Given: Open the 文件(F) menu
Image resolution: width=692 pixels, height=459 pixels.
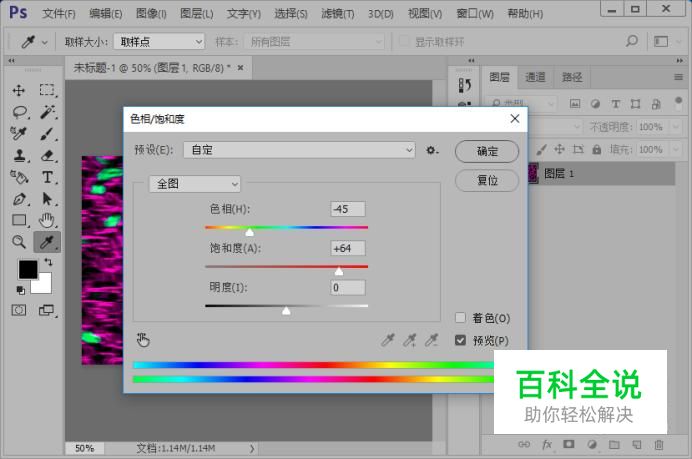Looking at the screenshot, I should (x=59, y=14).
